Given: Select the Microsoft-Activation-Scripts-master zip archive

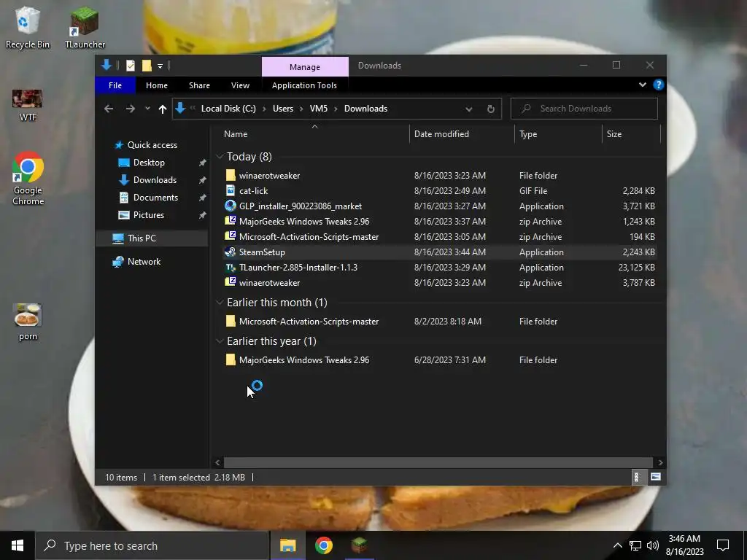Looking at the screenshot, I should (x=440, y=237).
